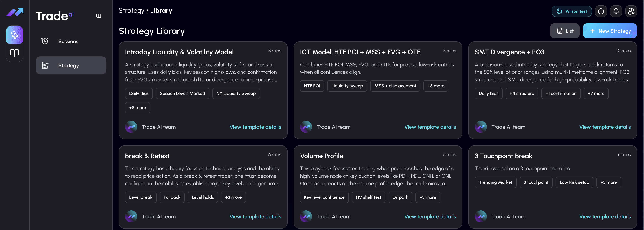Create a New Strategy
The height and width of the screenshot is (230, 644).
pos(610,31)
